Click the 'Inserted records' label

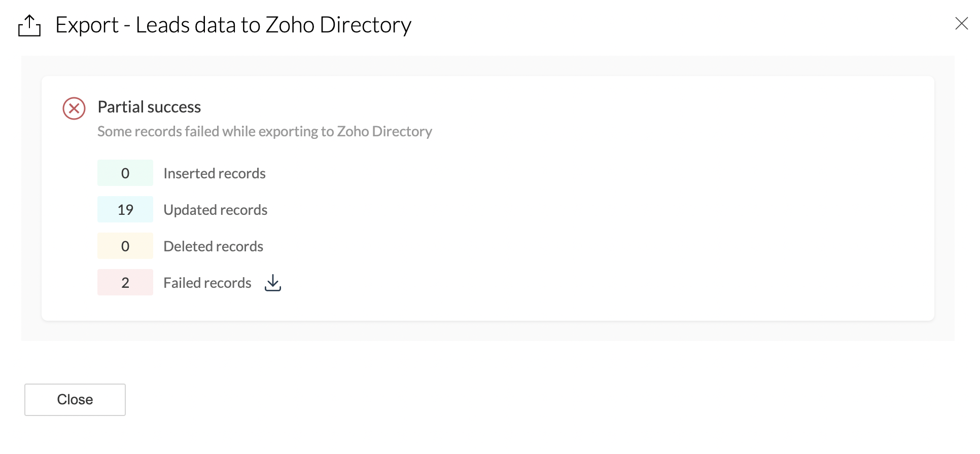tap(214, 173)
